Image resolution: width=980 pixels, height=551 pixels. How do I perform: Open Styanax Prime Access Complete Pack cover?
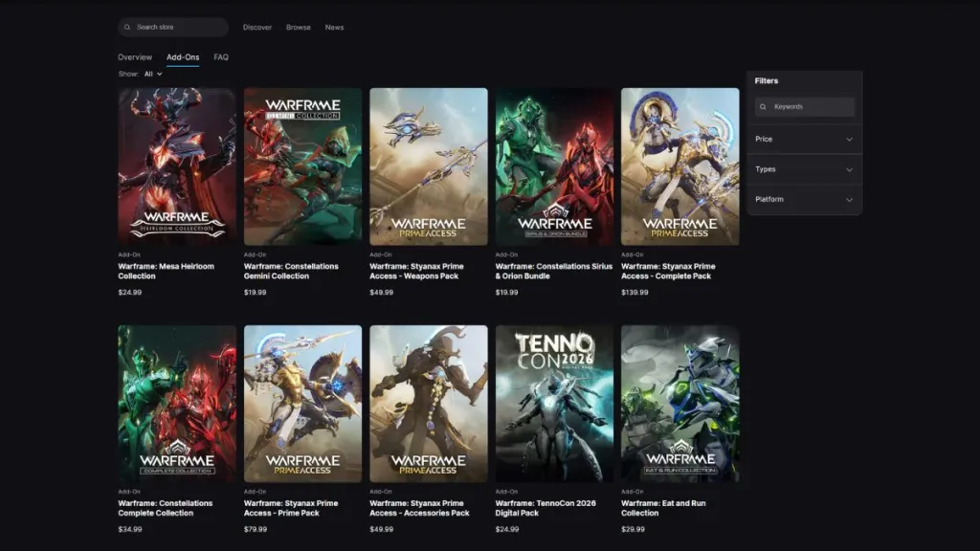[680, 166]
